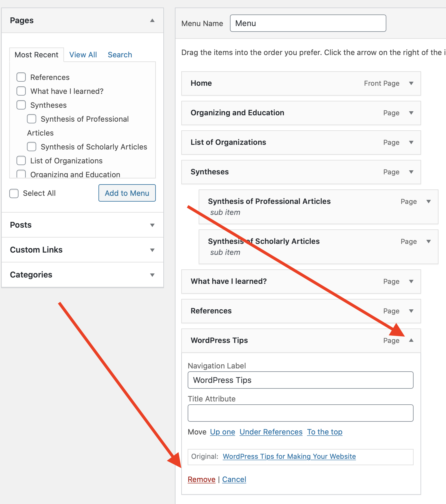Expand the Home menu item arrow
Image resolution: width=446 pixels, height=504 pixels.
pos(411,83)
